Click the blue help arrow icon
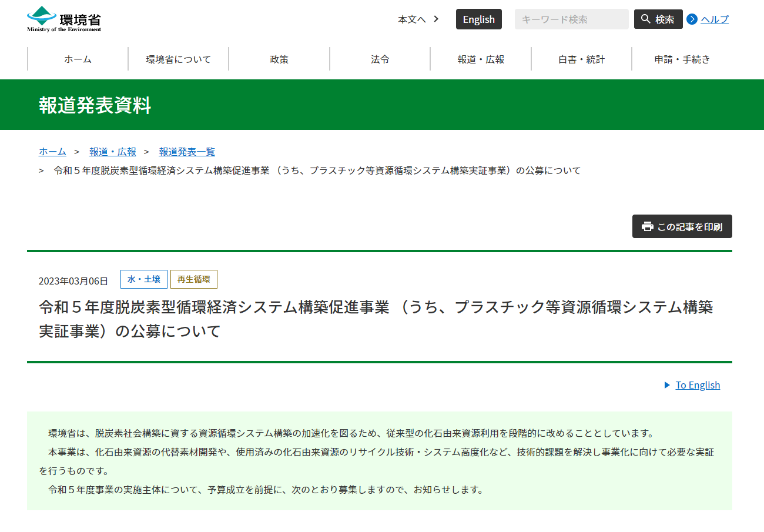Viewport: 764px width, 532px height. click(x=692, y=19)
